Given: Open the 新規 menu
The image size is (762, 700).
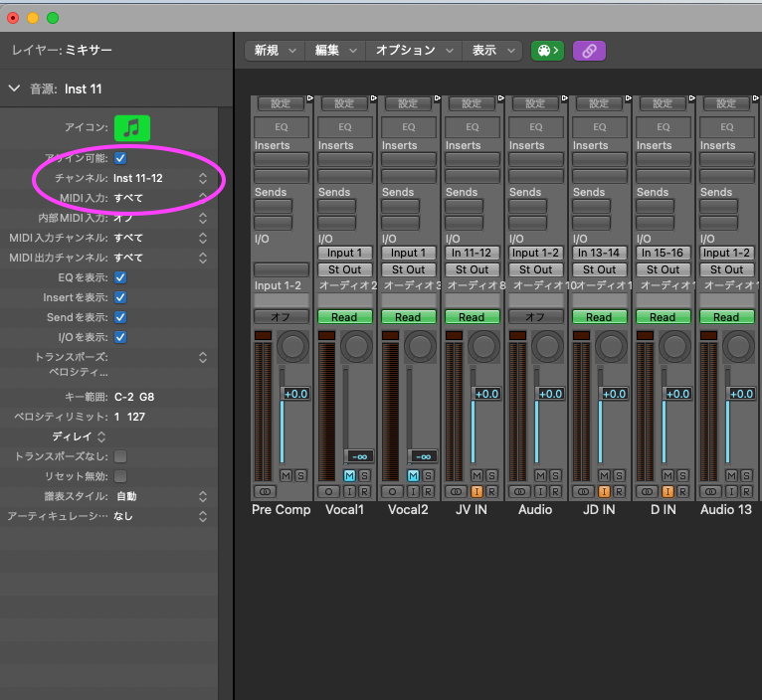Looking at the screenshot, I should tap(274, 51).
